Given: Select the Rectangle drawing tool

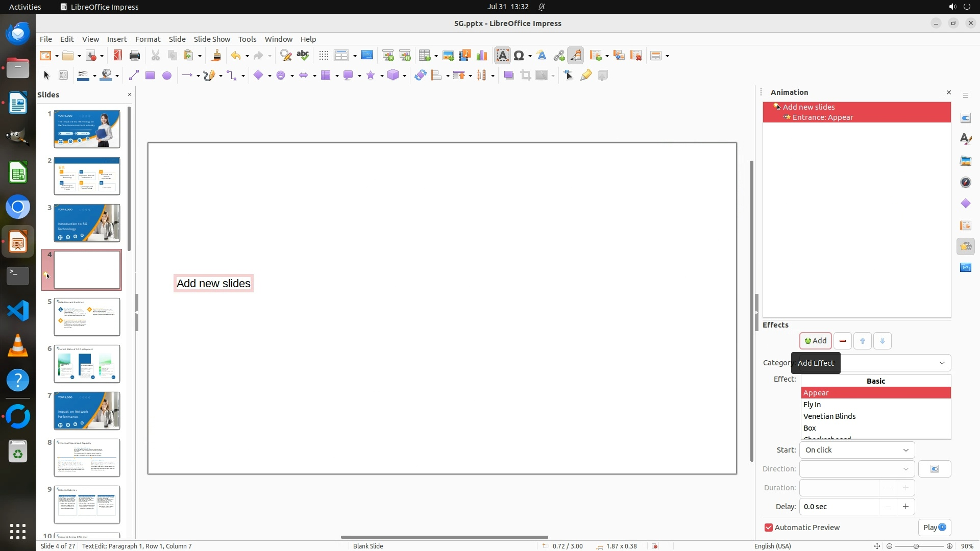Looking at the screenshot, I should 150,76.
